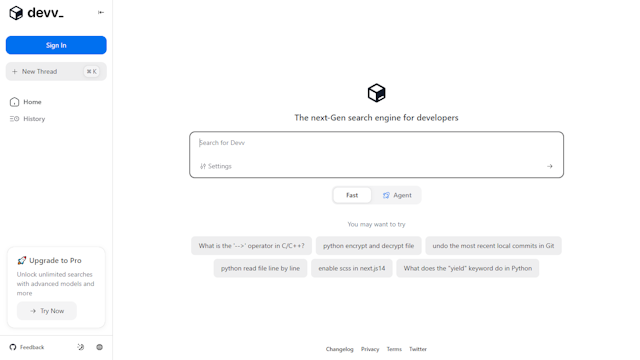
Task: Select suggestion python encrypt and decrypt file
Action: pyautogui.click(x=368, y=246)
